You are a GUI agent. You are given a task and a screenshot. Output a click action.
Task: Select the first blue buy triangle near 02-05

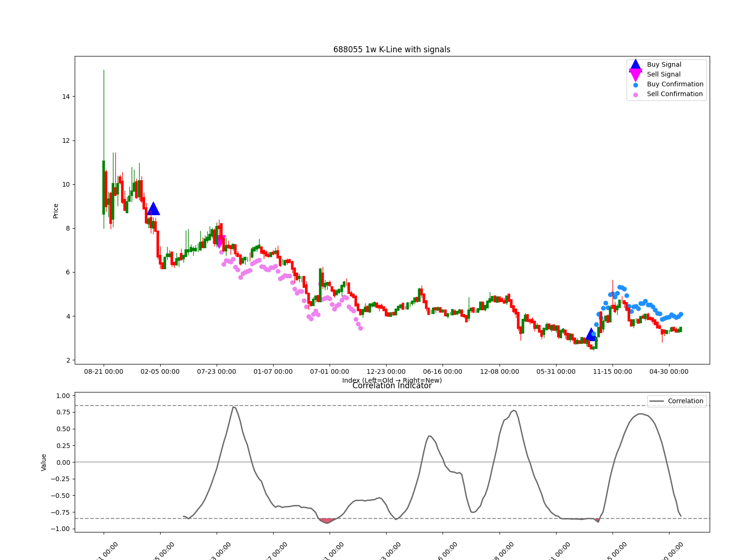pyautogui.click(x=153, y=209)
